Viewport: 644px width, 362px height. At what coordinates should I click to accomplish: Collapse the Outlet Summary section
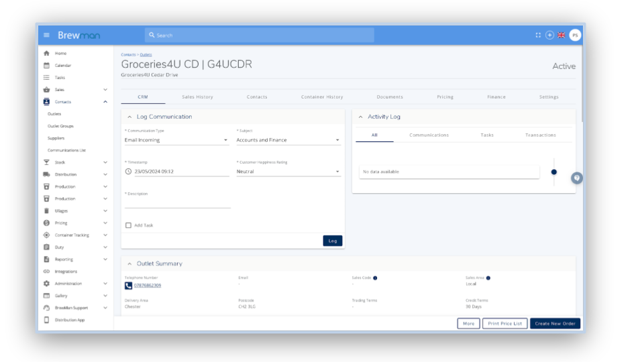[x=129, y=264]
